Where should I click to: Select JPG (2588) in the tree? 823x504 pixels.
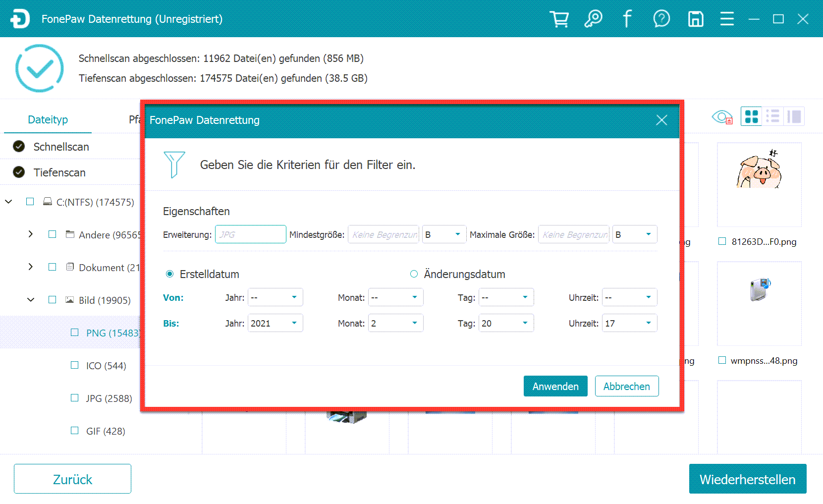(109, 398)
